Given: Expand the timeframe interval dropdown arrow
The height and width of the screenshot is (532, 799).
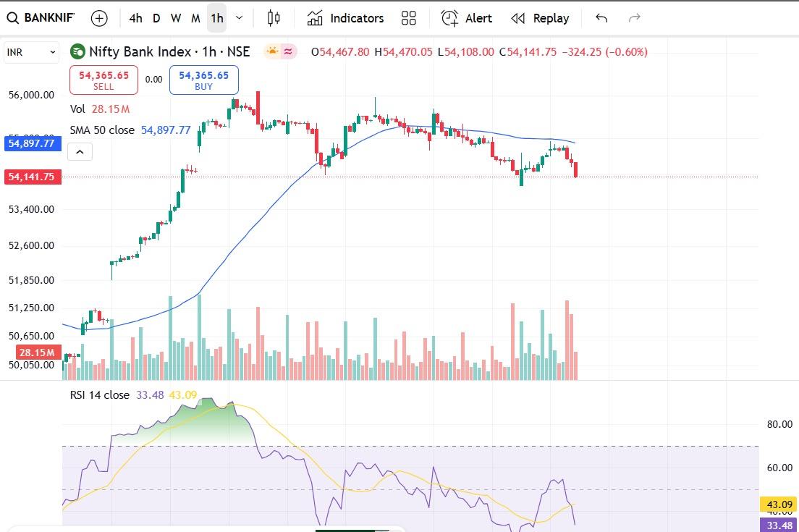Looking at the screenshot, I should [239, 18].
